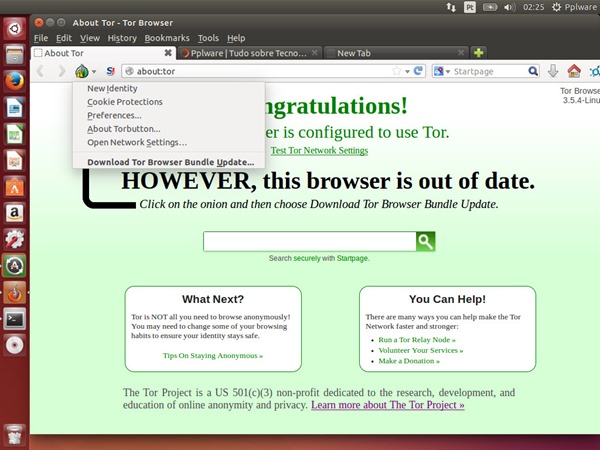600x450 pixels.
Task: Open Volunteer Your Services link
Action: pyautogui.click(x=421, y=350)
